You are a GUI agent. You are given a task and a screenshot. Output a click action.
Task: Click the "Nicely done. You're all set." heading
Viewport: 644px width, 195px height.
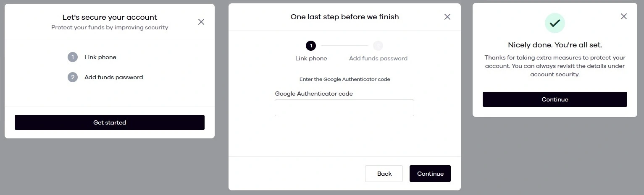(555, 45)
